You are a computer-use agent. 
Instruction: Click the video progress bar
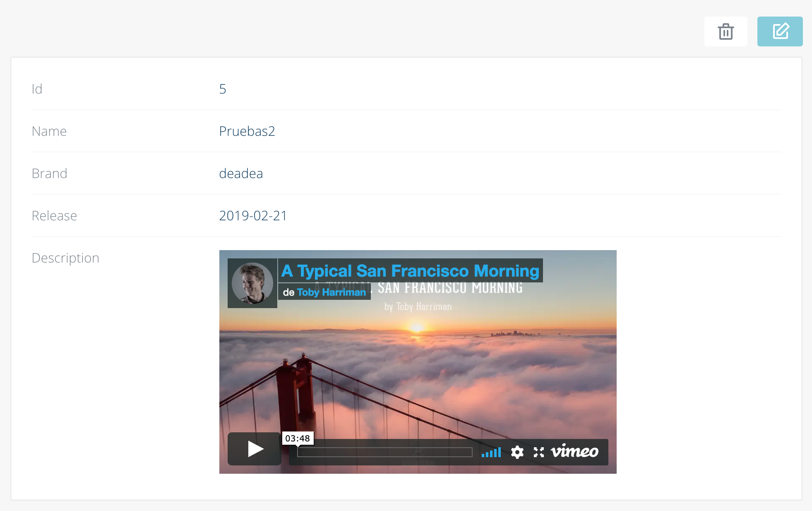point(384,452)
